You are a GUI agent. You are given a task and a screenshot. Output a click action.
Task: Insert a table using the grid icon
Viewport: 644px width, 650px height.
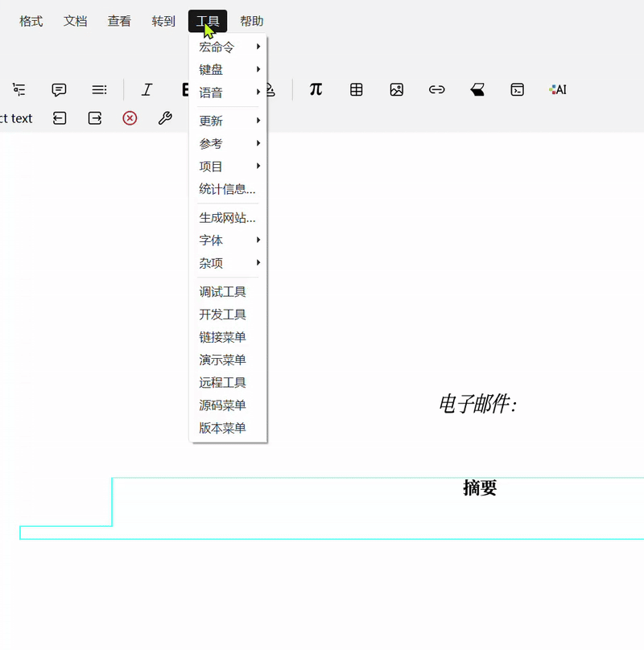pos(357,90)
